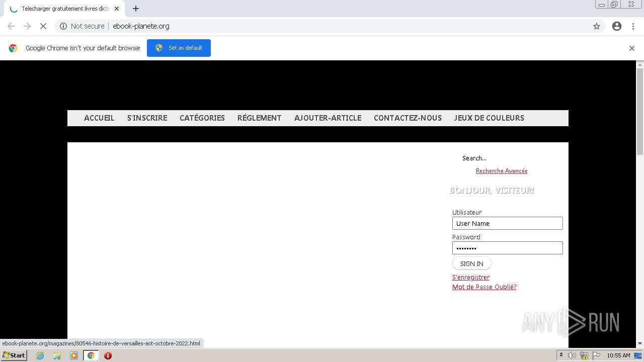Click taskbar clock 10:55 AM

pos(618,355)
